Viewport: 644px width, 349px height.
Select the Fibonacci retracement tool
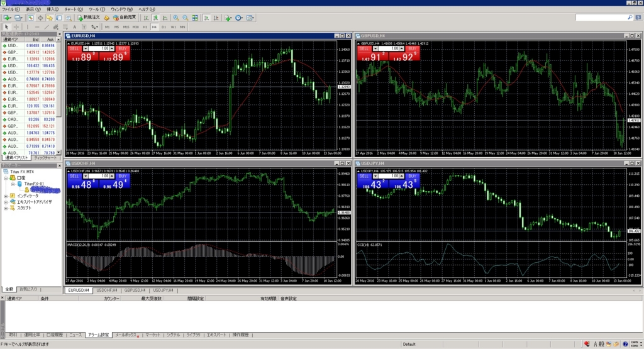pos(65,26)
